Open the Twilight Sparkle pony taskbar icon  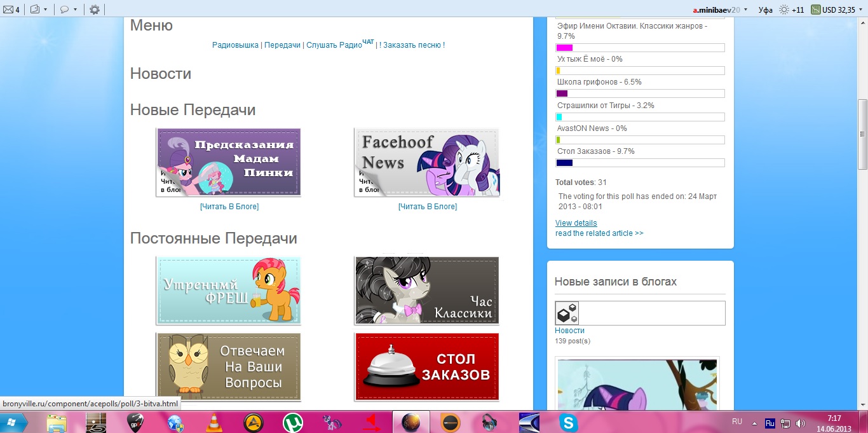332,422
